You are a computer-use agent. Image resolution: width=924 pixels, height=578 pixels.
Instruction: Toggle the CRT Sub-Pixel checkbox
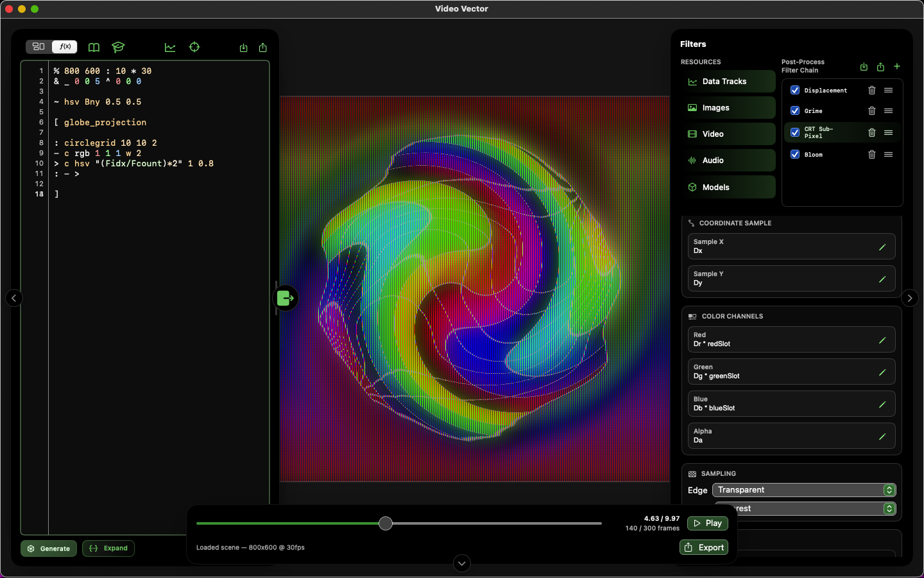pos(795,133)
